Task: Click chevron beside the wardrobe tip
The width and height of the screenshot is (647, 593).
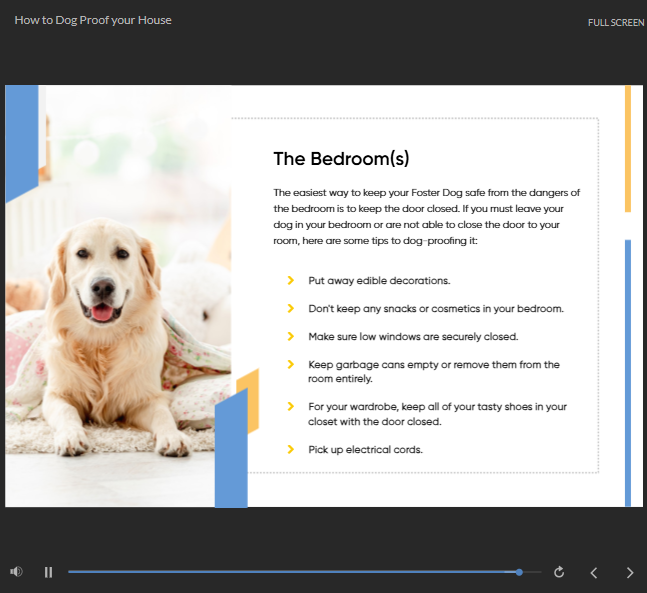Action: 291,407
